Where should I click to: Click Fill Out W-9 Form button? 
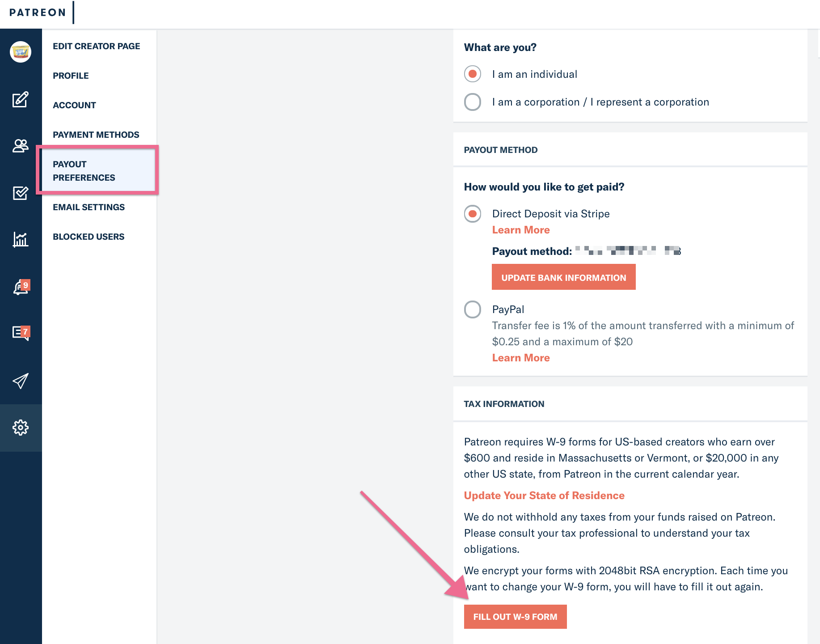(x=516, y=617)
